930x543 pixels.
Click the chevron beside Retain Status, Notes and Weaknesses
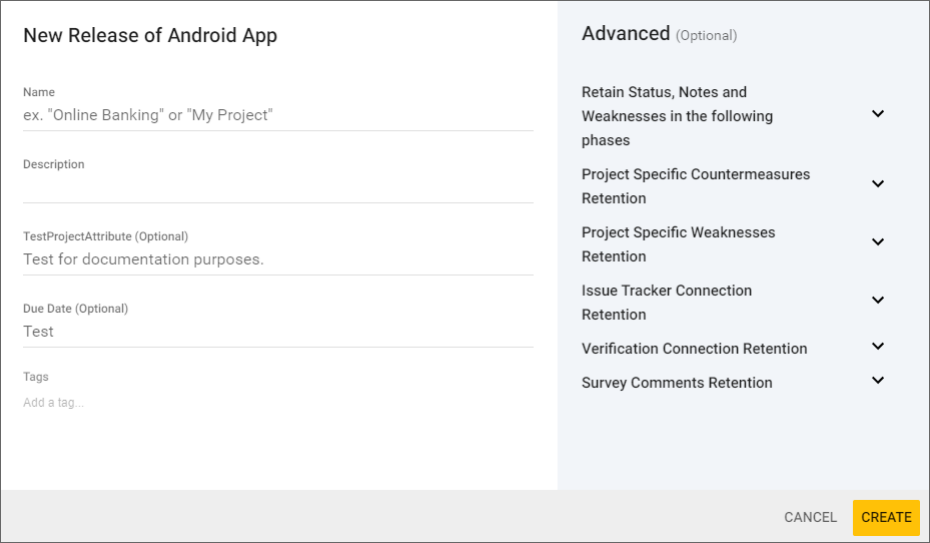(x=877, y=114)
